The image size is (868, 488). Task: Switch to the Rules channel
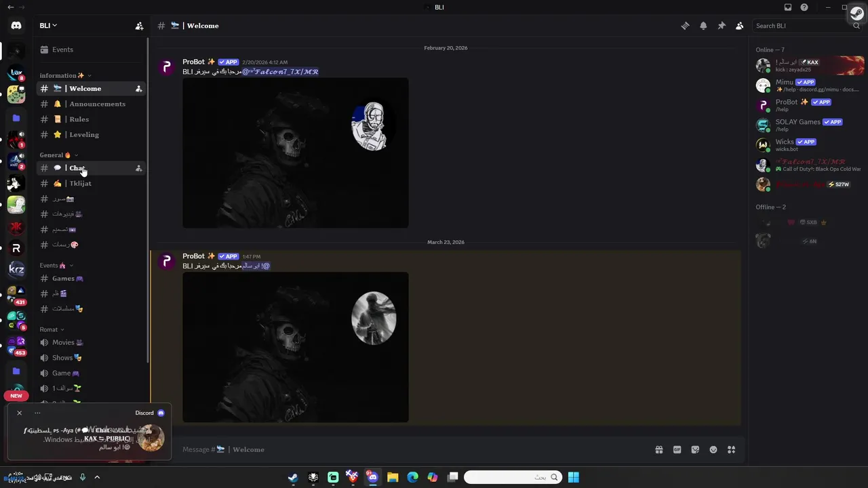pos(92,119)
